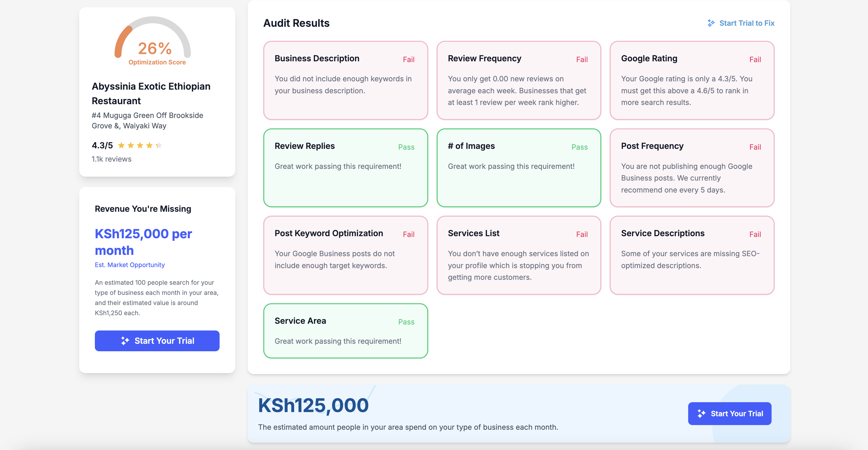868x450 pixels.
Task: Select the Post Keyword Optimization card
Action: click(345, 255)
